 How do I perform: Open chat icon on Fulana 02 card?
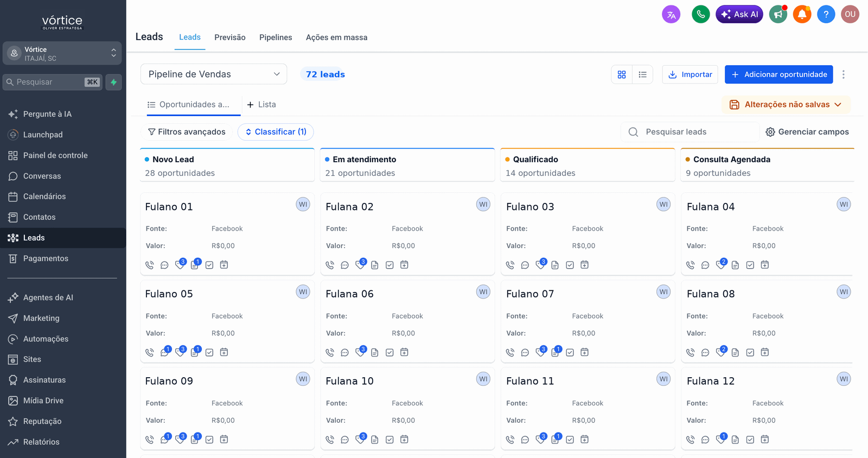(x=344, y=265)
